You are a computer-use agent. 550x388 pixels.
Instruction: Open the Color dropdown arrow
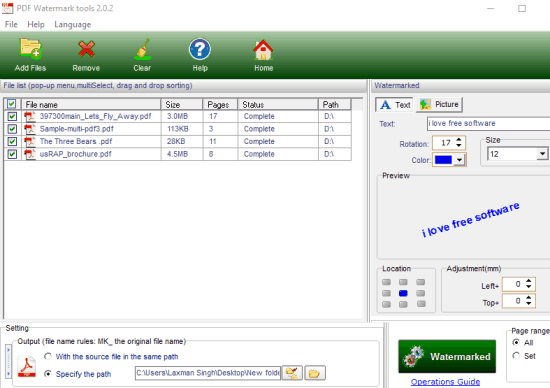pyautogui.click(x=459, y=160)
